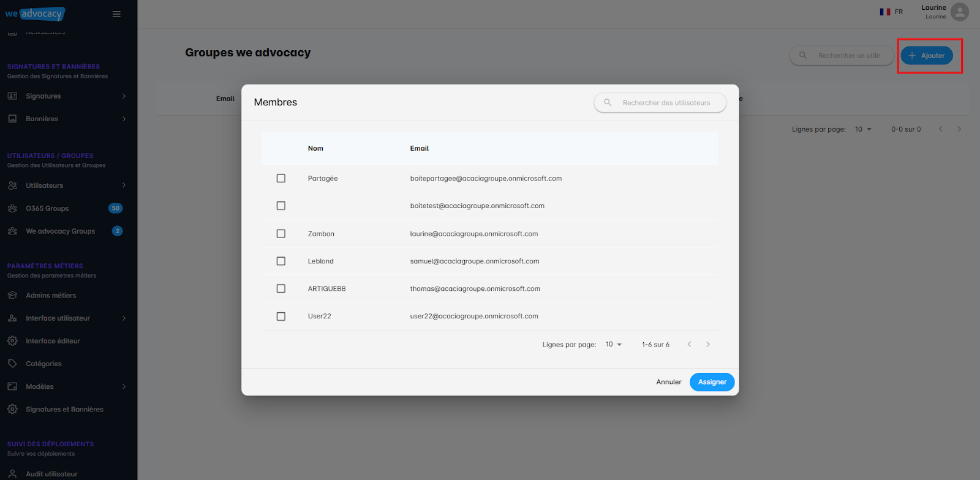Screen dimensions: 980x480
Task: Toggle the hamburger menu icon
Action: [x=116, y=14]
